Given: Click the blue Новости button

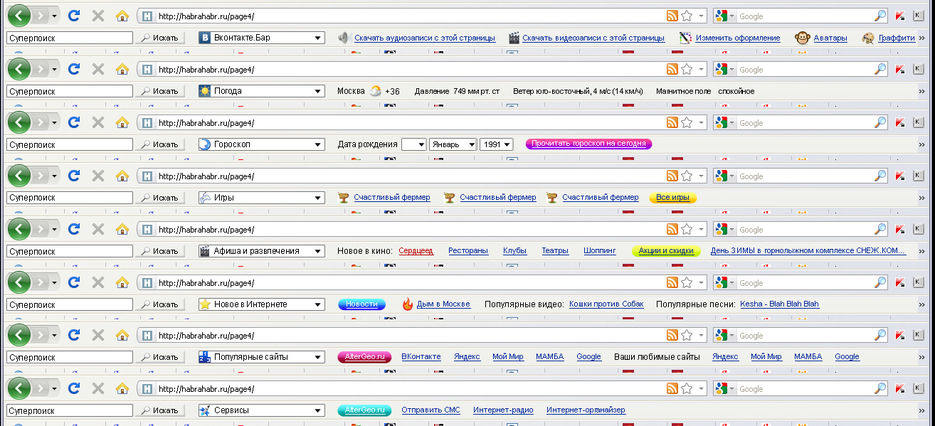Looking at the screenshot, I should coord(361,304).
